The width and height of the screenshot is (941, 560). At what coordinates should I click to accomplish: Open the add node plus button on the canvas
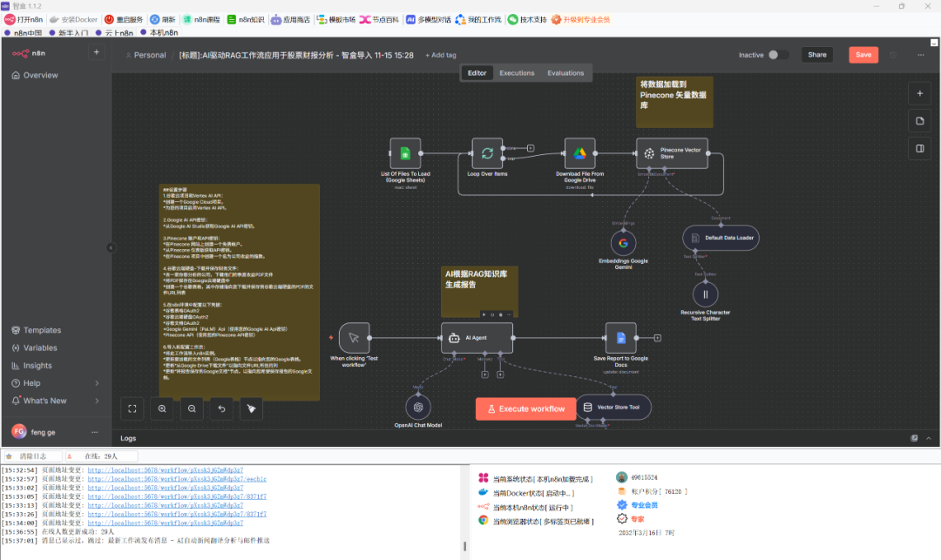point(919,92)
